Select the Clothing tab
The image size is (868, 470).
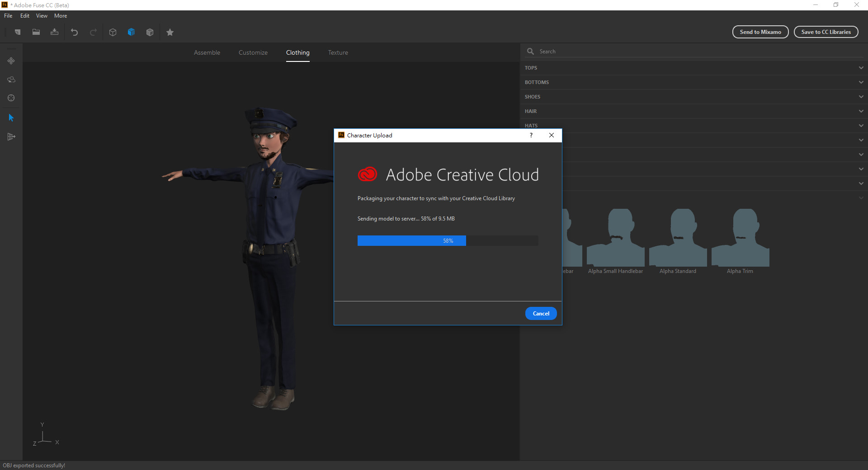tap(298, 52)
